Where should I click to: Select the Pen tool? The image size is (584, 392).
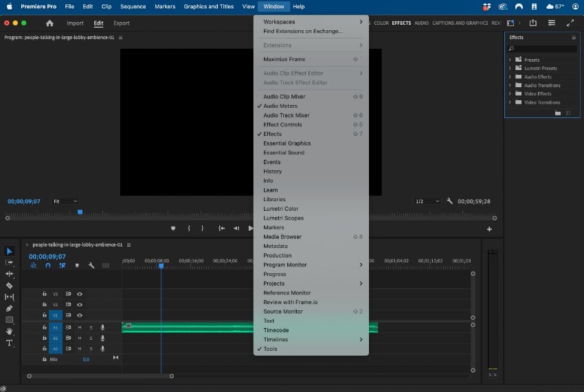(x=10, y=308)
